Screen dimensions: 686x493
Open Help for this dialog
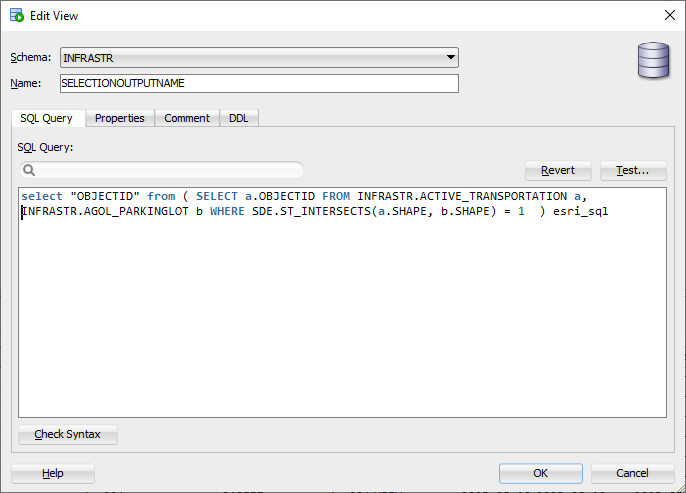click(x=53, y=473)
